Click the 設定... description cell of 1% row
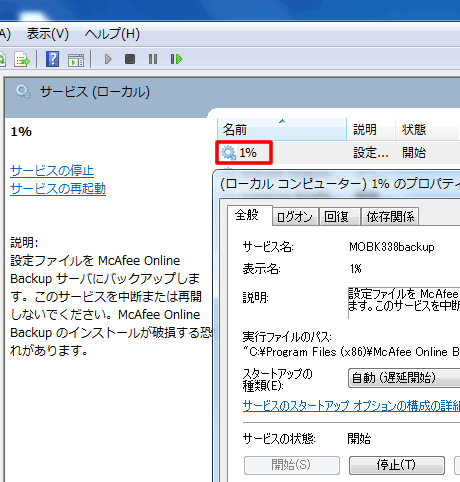The width and height of the screenshot is (460, 482). click(371, 153)
